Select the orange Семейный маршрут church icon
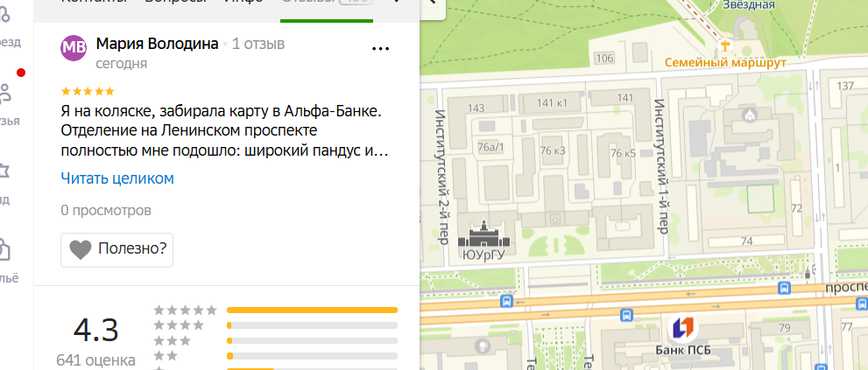 pos(724,45)
